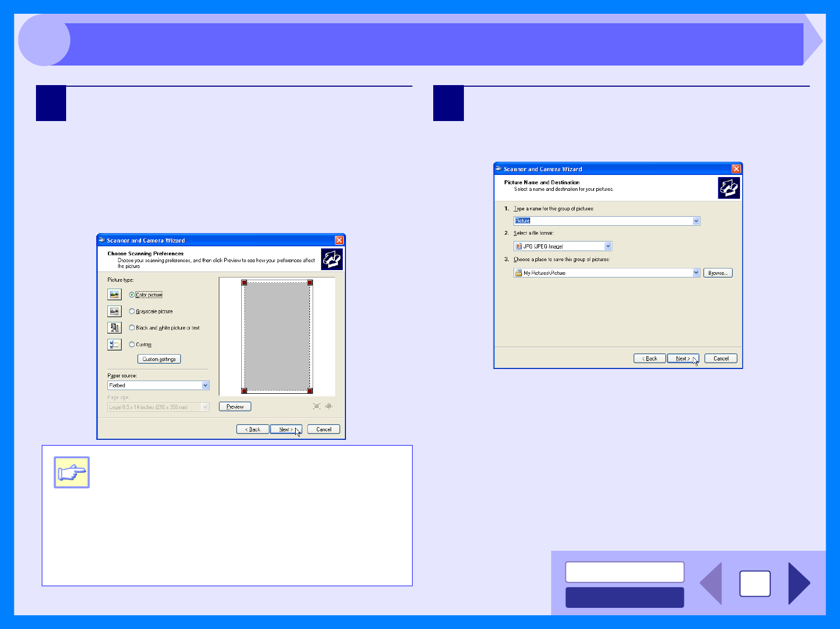The height and width of the screenshot is (629, 840).
Task: Click the white page number box
Action: (x=755, y=584)
